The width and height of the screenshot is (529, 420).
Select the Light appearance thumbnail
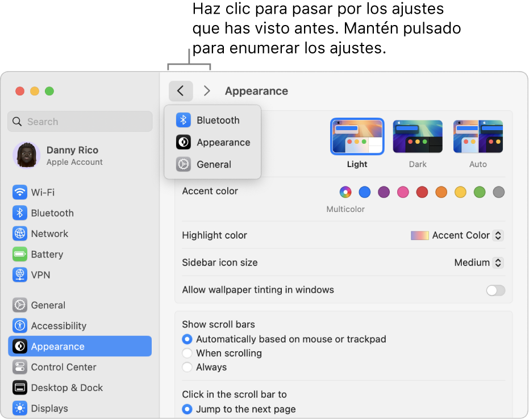point(357,136)
